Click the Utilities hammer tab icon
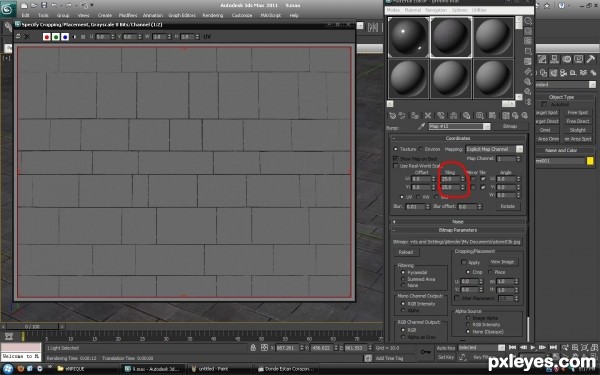Screen dimensions: 600x375 click(590, 59)
